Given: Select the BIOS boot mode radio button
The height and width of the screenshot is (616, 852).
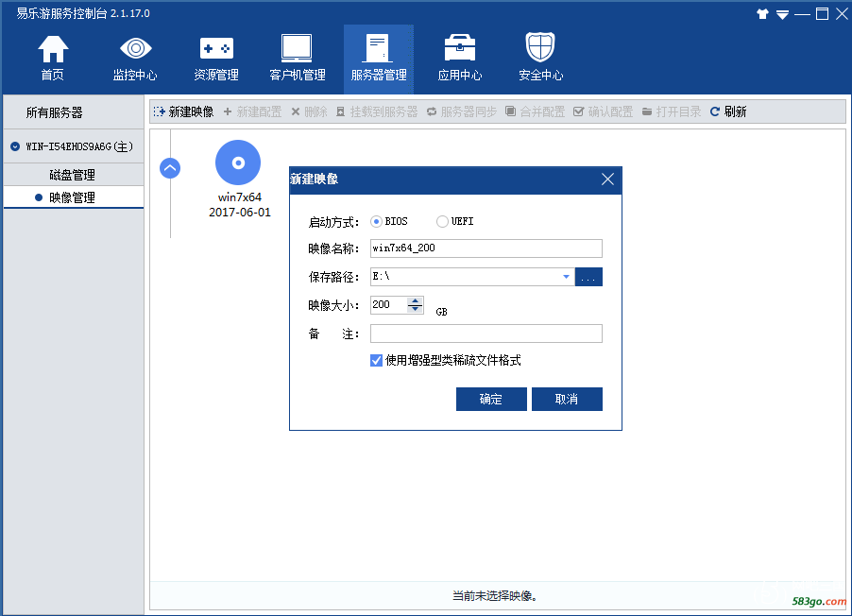Looking at the screenshot, I should 377,222.
